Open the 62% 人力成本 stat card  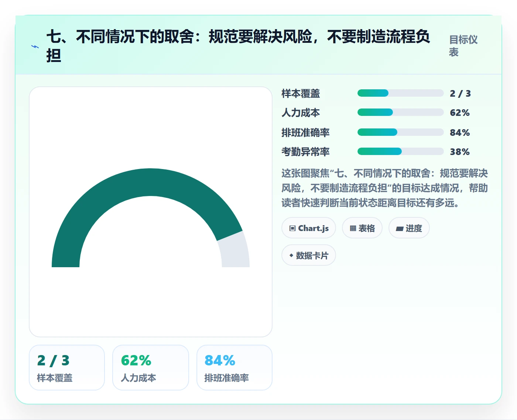[x=151, y=368]
